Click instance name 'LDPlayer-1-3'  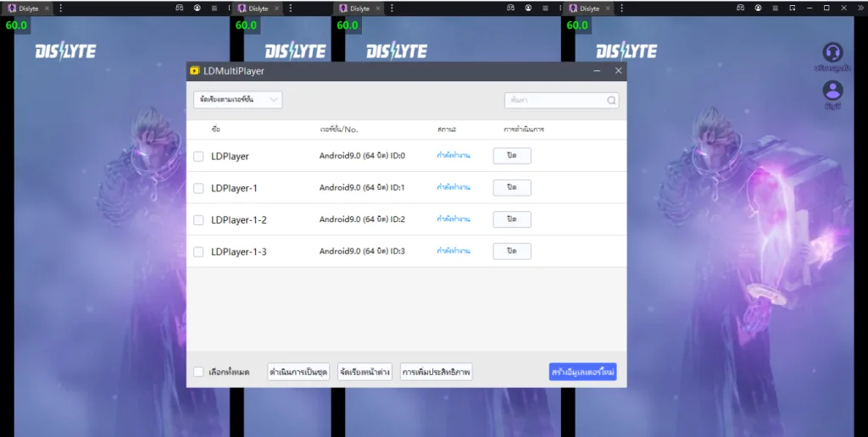(x=238, y=252)
